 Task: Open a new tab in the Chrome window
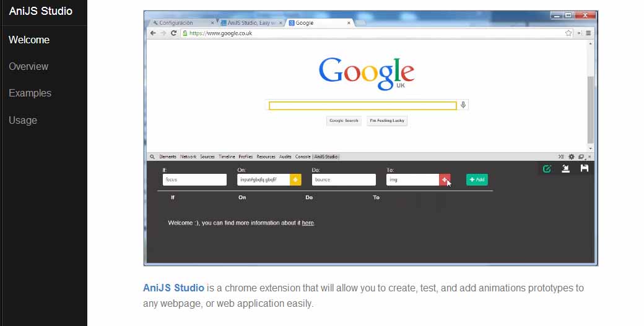point(360,23)
